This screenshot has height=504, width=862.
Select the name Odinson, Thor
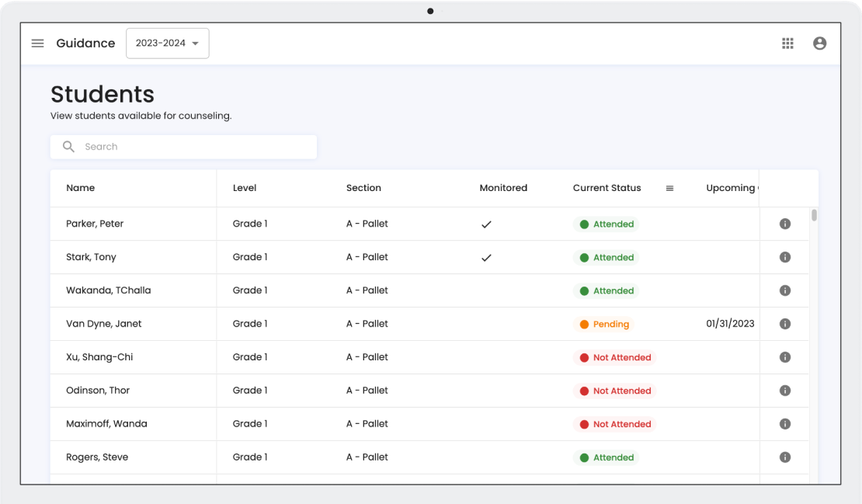[x=98, y=390]
